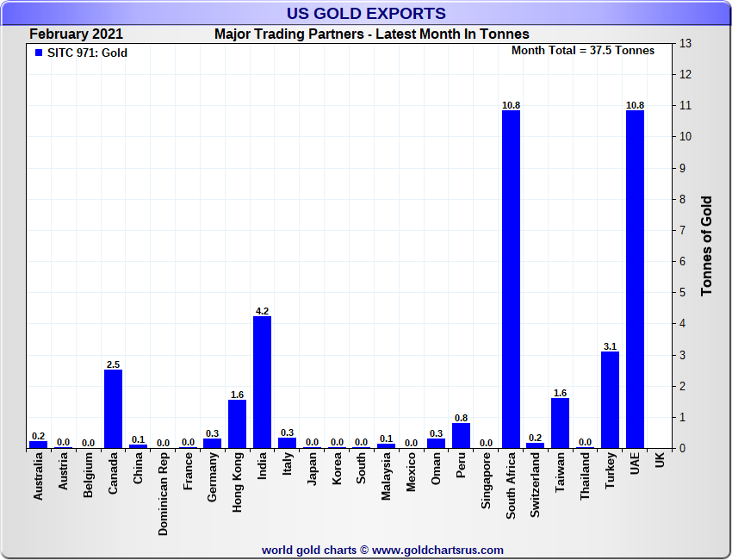Click the Dominican Rep axis label
The width and height of the screenshot is (732, 560).
click(163, 495)
